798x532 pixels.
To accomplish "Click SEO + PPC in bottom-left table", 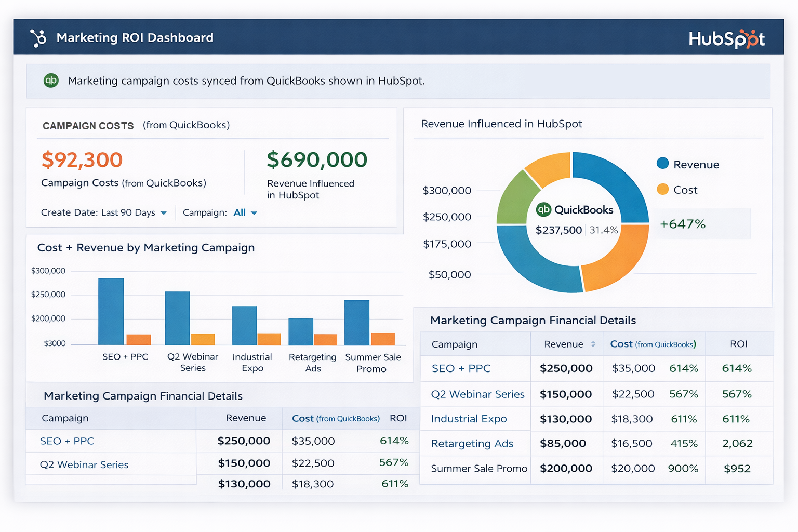I will tap(67, 441).
